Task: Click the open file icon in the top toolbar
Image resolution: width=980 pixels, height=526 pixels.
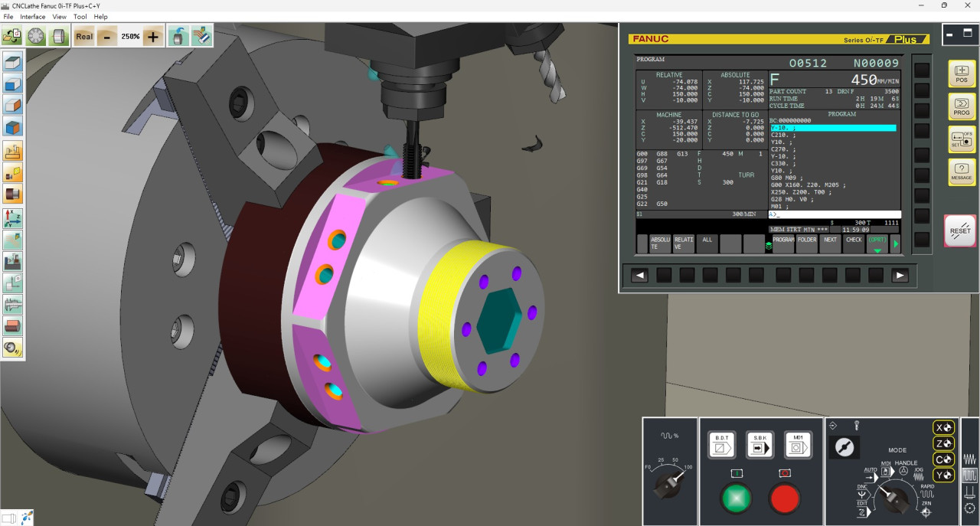Action: (x=12, y=36)
